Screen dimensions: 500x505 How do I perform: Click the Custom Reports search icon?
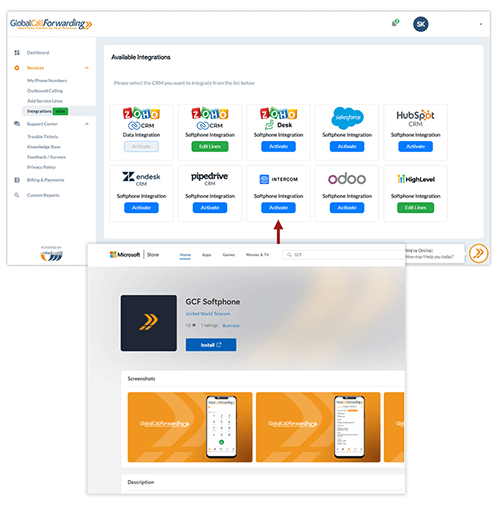pos(17,195)
